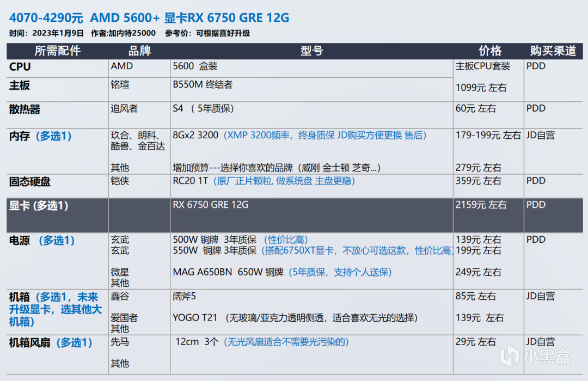Click the '追风者' brand cell
The height and width of the screenshot is (381, 588).
tap(124, 108)
